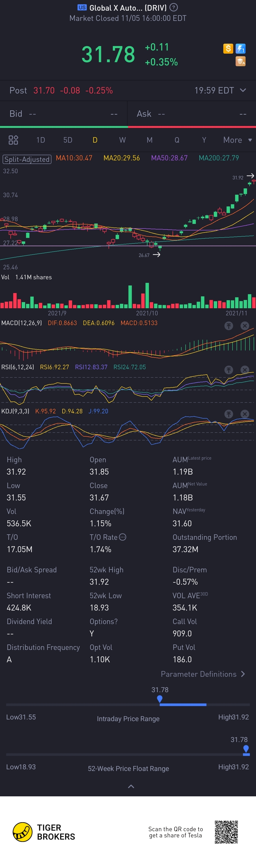Tap the VOL AVE 30D 354.1K value

pos(185,607)
